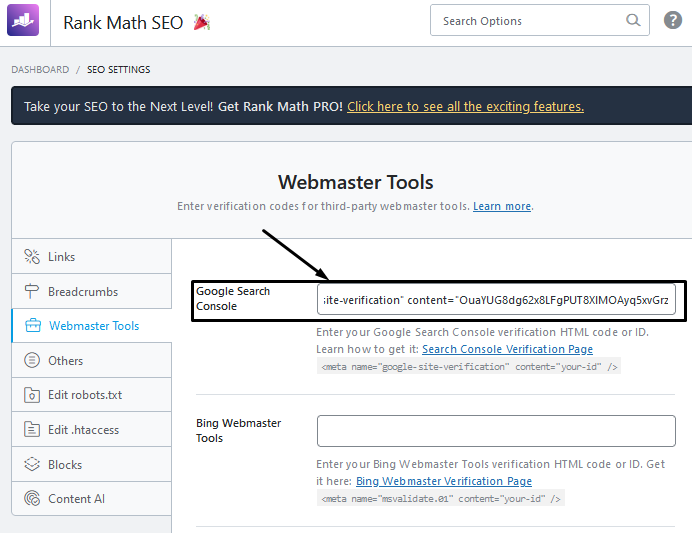Click the Blocks layers icon
Screen dimensions: 692x533
pyautogui.click(x=32, y=464)
